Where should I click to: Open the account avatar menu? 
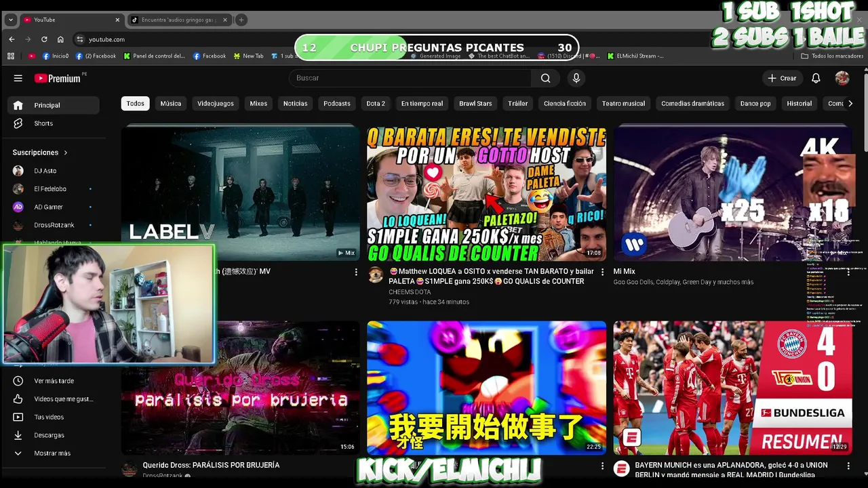point(842,78)
